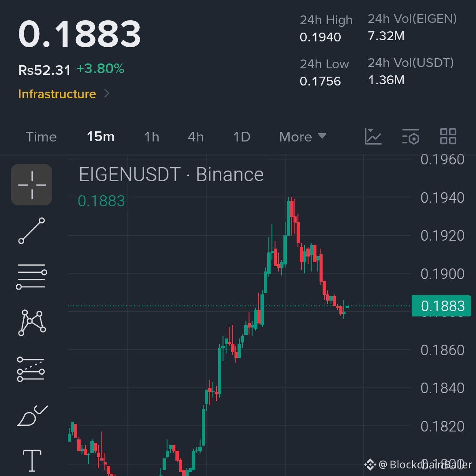This screenshot has height=476, width=476.
Task: Click the 0.1820 price axis label
Action: pos(443,427)
